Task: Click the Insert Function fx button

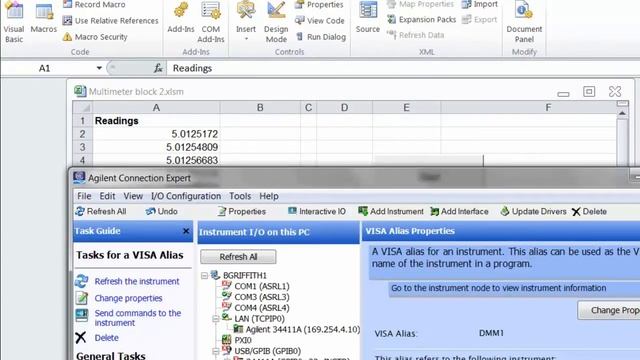Action: click(158, 68)
